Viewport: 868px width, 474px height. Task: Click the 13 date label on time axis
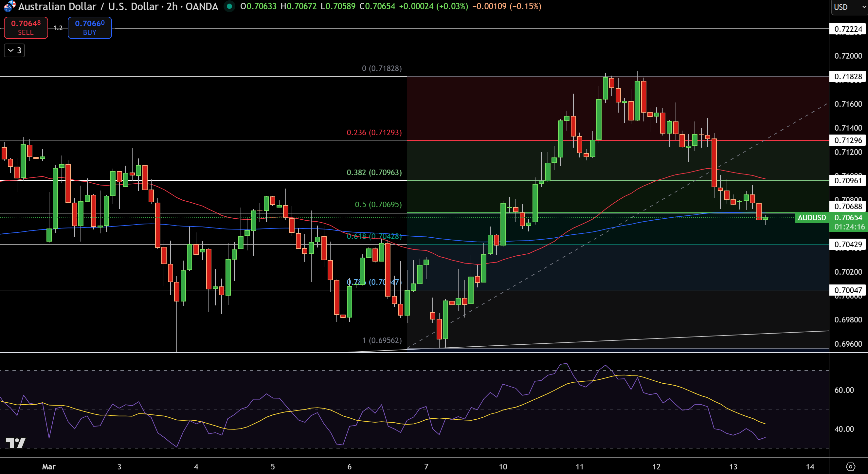733,466
